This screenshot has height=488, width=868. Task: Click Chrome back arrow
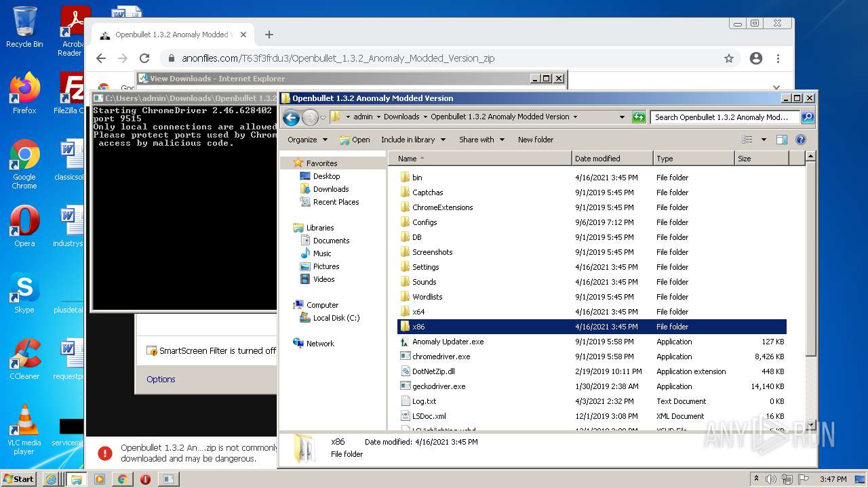pos(101,58)
